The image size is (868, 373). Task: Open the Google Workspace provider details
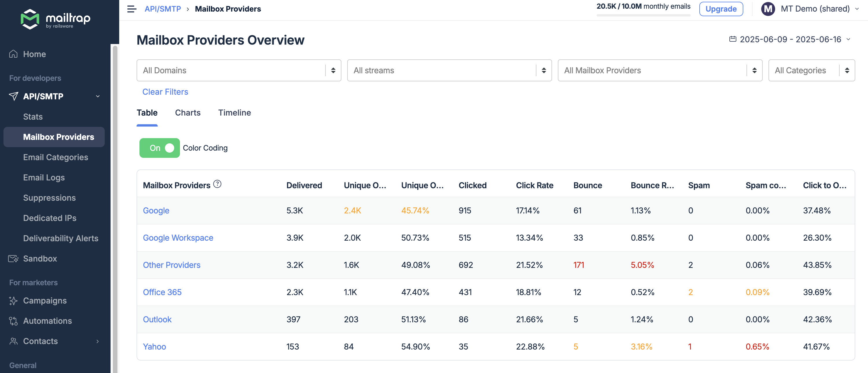178,238
